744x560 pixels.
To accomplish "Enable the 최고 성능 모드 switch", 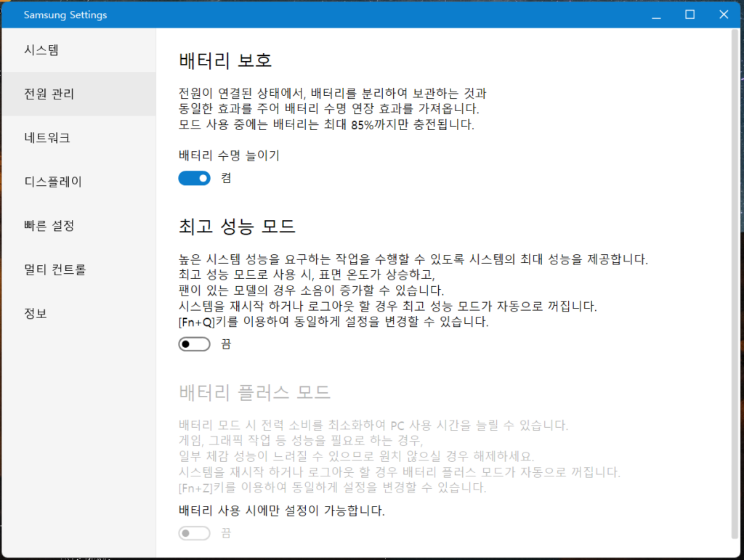I will click(x=194, y=344).
